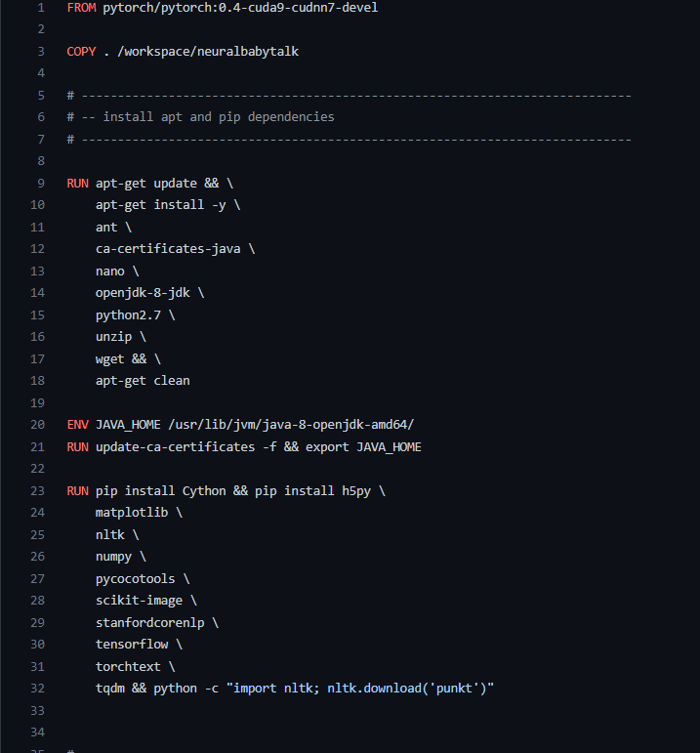700x753 pixels.
Task: Click line number 32 in the gutter
Action: click(37, 689)
